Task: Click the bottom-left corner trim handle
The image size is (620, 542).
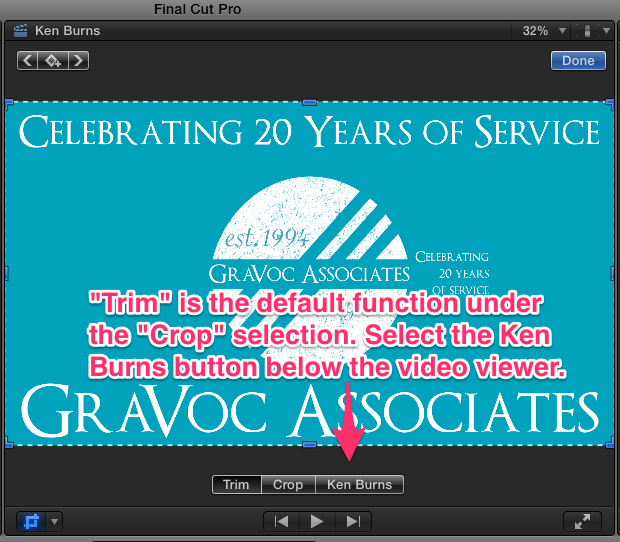Action: [x=9, y=443]
